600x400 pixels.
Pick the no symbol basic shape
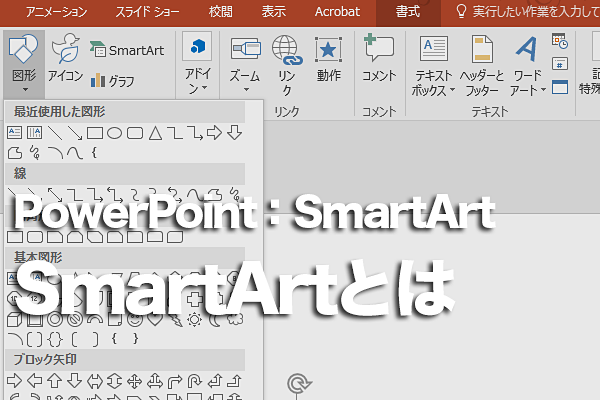click(x=75, y=319)
